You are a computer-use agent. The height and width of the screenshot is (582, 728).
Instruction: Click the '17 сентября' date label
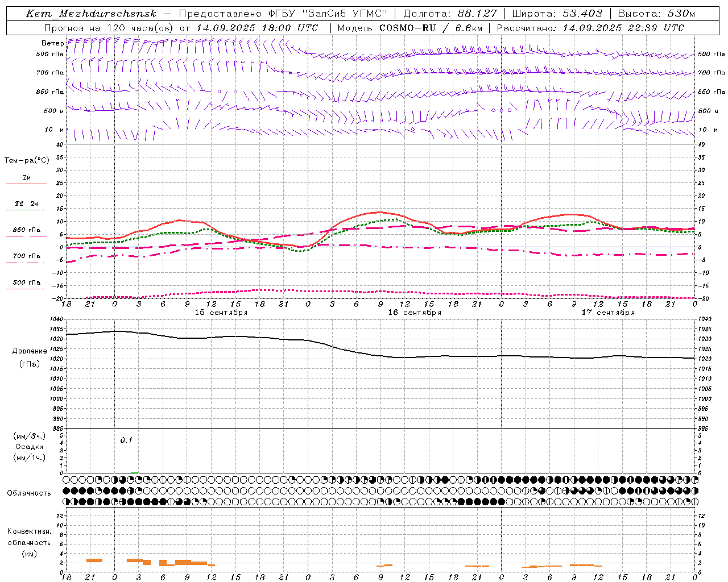pyautogui.click(x=608, y=313)
